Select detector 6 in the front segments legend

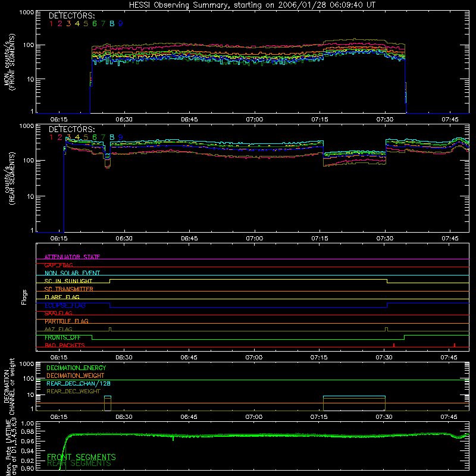click(95, 24)
